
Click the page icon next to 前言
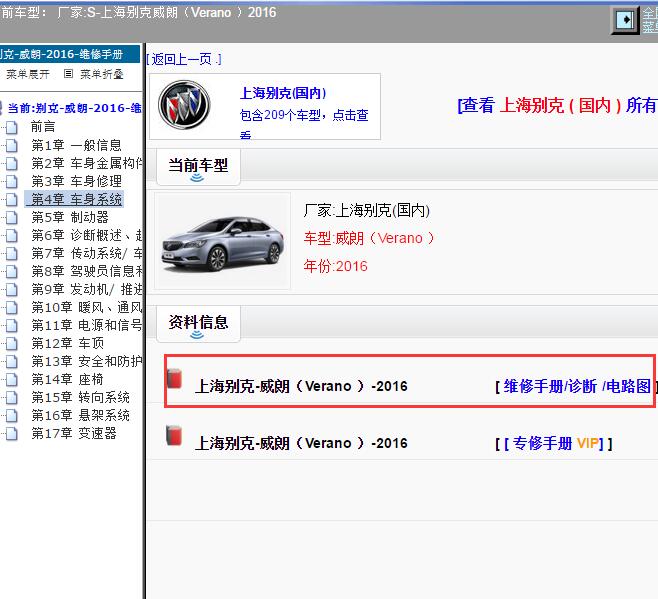click(12, 127)
